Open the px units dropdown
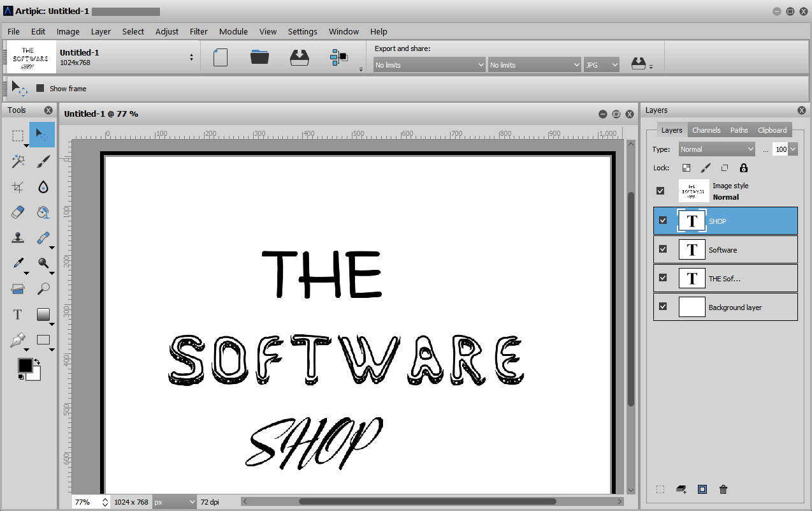Image resolution: width=812 pixels, height=511 pixels. coord(174,502)
